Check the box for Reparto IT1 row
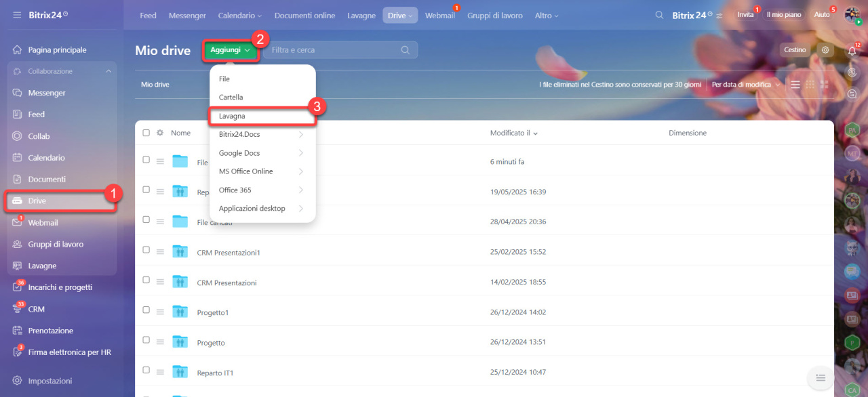 (x=146, y=369)
